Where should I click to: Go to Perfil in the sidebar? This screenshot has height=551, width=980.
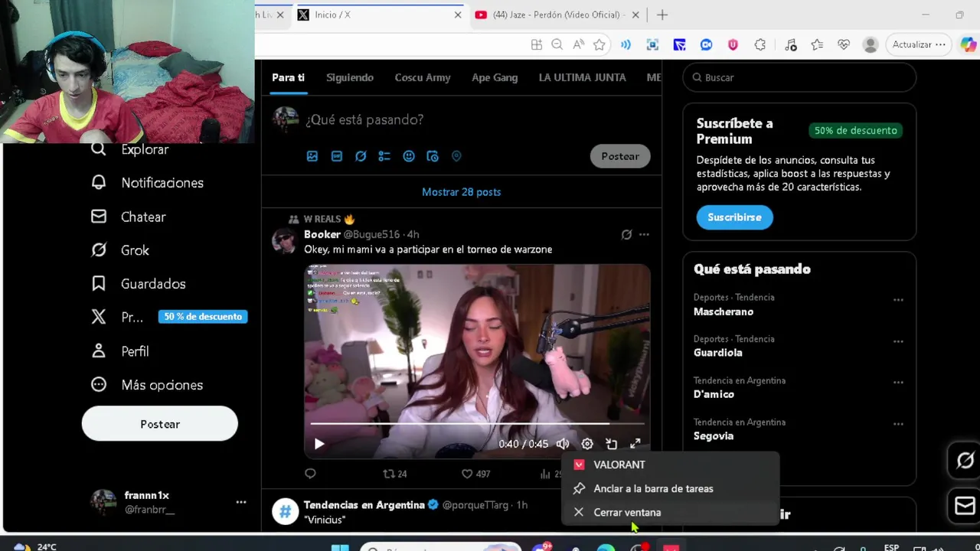point(120,351)
